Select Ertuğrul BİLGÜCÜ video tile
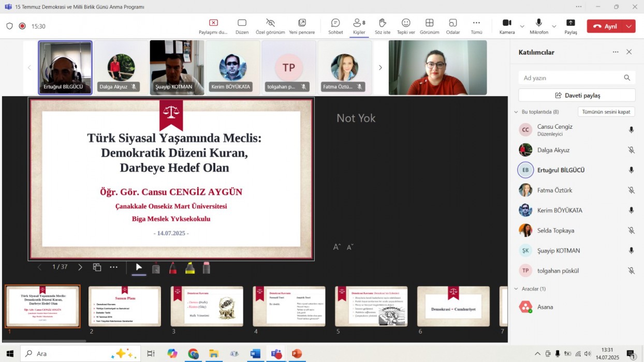 click(x=65, y=68)
